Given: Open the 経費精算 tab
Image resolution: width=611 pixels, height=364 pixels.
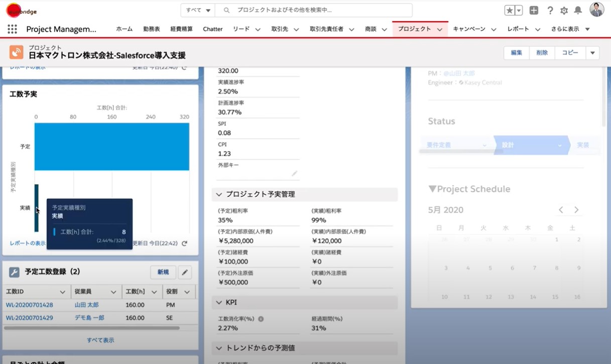Looking at the screenshot, I should point(181,29).
